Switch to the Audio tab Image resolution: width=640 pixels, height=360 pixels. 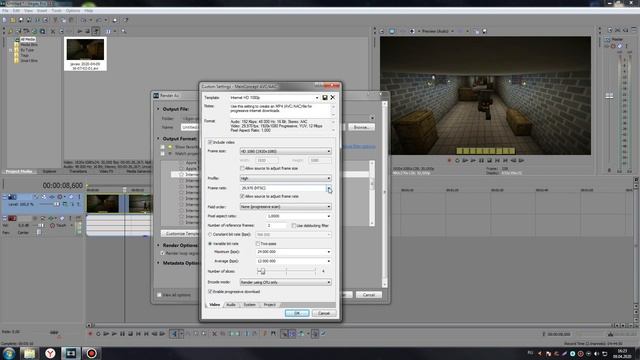click(x=231, y=305)
